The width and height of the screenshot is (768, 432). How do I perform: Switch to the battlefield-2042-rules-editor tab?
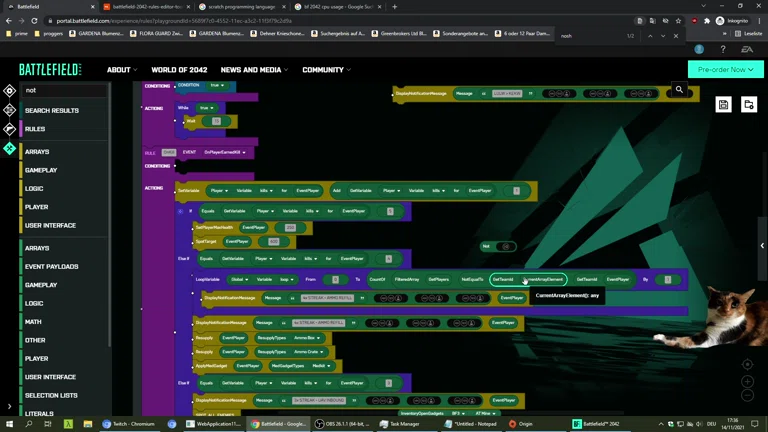click(x=145, y=7)
